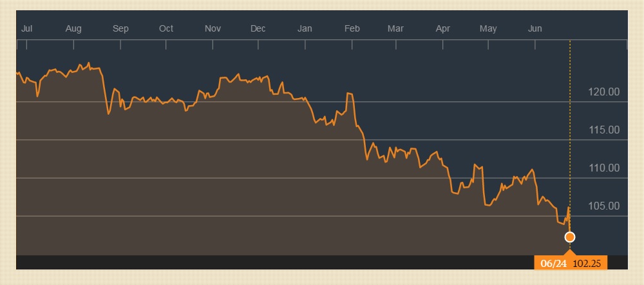Click the Feb month label
644x285 pixels.
pos(352,28)
